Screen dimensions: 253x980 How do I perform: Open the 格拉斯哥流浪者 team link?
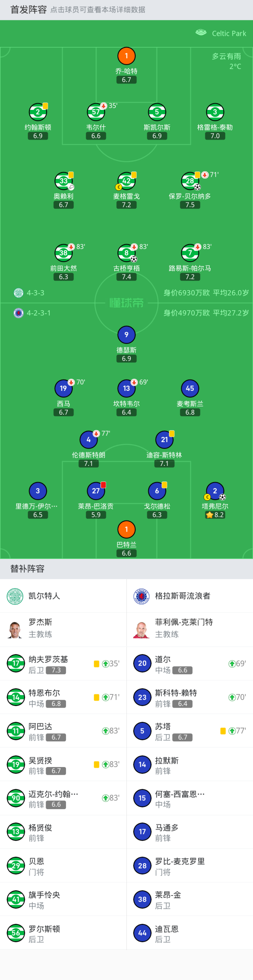click(x=182, y=596)
